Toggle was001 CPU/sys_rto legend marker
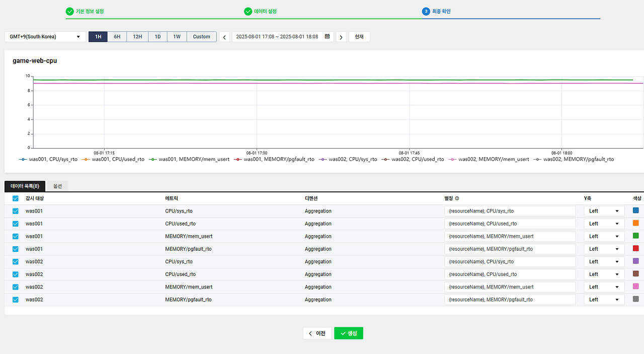 pos(23,159)
